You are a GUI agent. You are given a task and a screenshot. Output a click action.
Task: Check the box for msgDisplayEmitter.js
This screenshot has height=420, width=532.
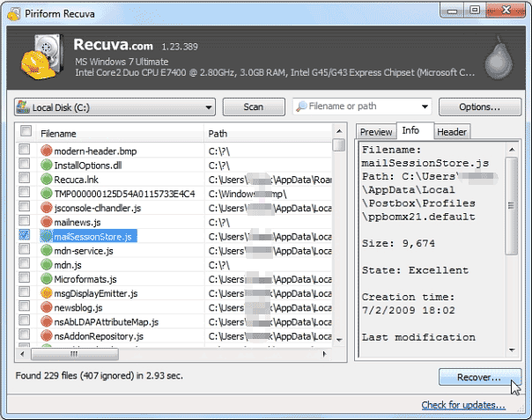(x=24, y=291)
